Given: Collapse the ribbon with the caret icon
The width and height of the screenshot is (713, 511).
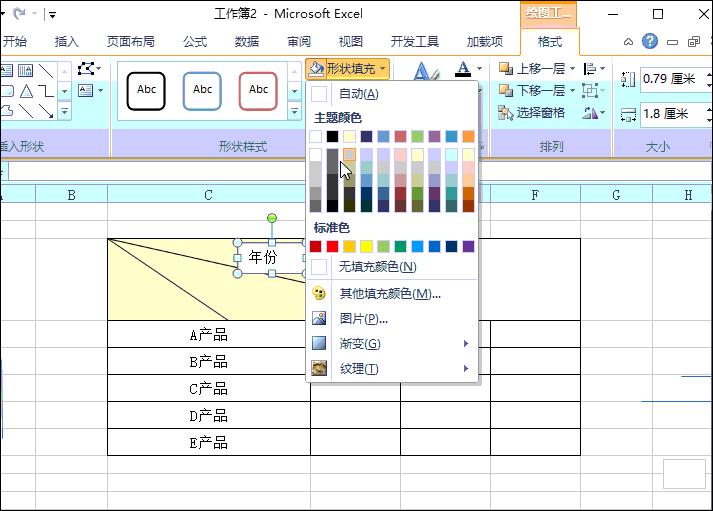Looking at the screenshot, I should 628,42.
